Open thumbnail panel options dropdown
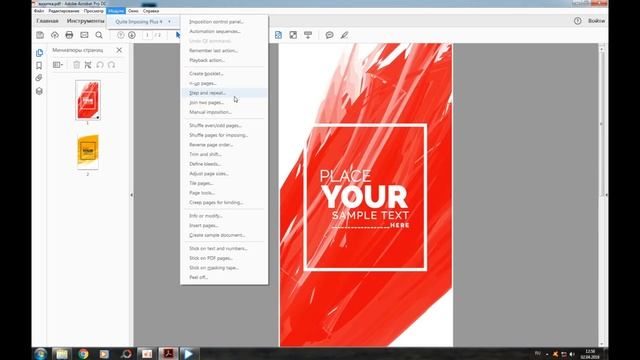 [x=58, y=65]
